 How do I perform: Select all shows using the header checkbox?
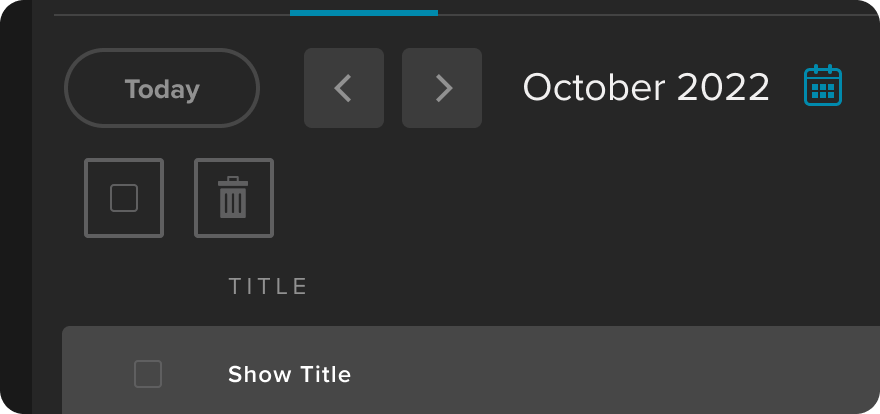pyautogui.click(x=124, y=198)
